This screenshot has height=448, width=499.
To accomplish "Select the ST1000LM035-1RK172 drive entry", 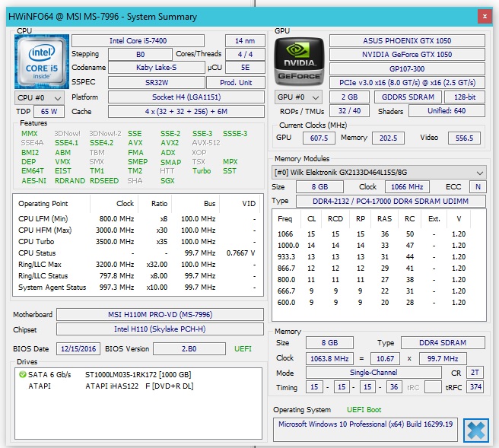I will (x=138, y=374).
